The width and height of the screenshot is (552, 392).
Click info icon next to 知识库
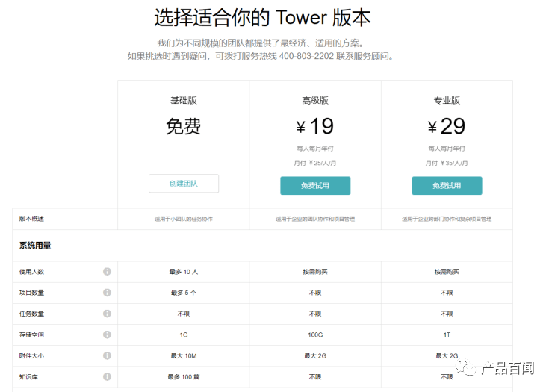point(107,377)
